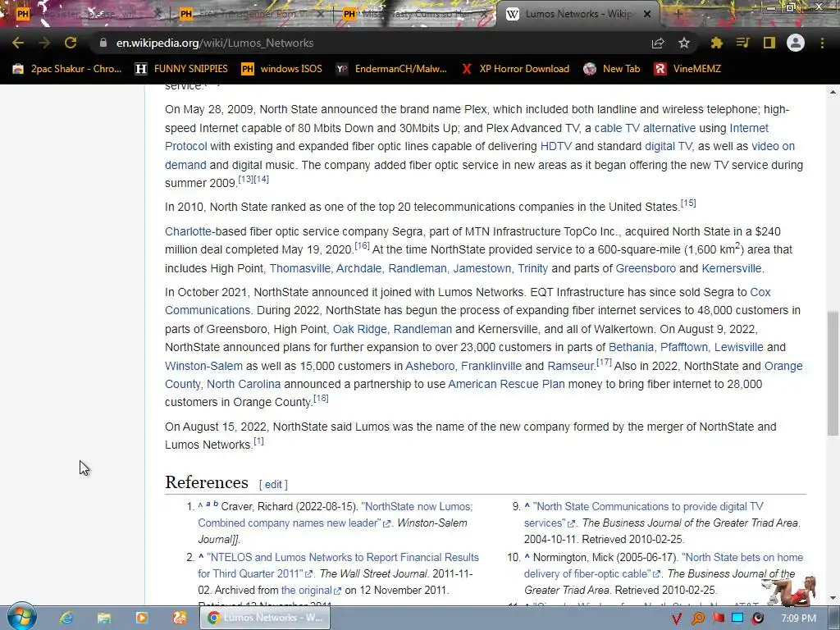The width and height of the screenshot is (840, 630).
Task: Open the media player taskbar icon
Action: 141,618
